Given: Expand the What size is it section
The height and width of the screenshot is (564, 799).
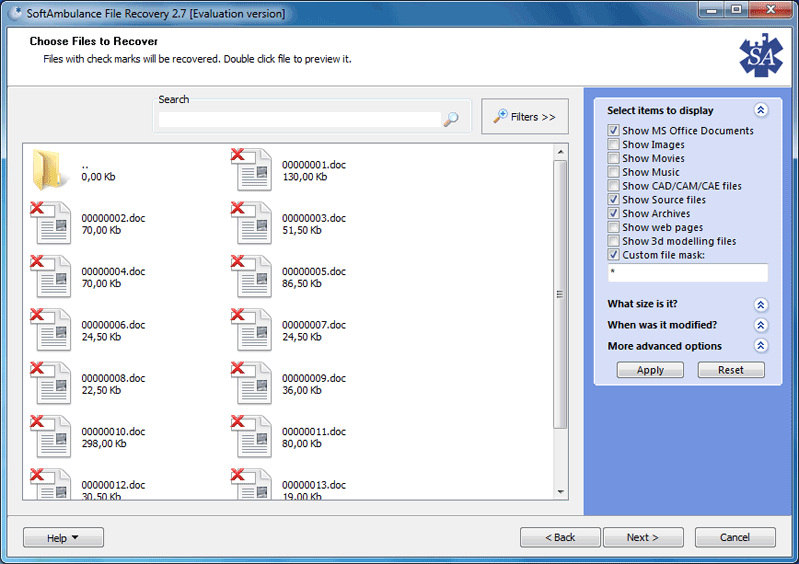Looking at the screenshot, I should [x=761, y=304].
